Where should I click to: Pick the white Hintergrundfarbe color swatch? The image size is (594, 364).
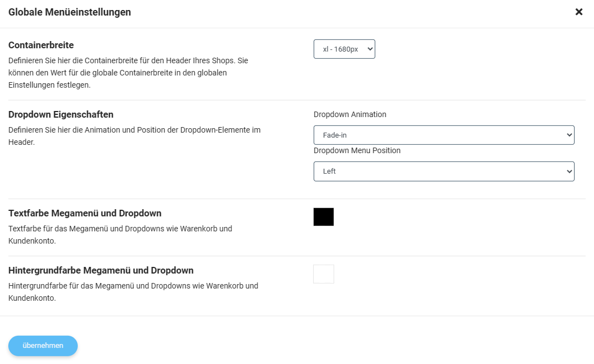[324, 274]
